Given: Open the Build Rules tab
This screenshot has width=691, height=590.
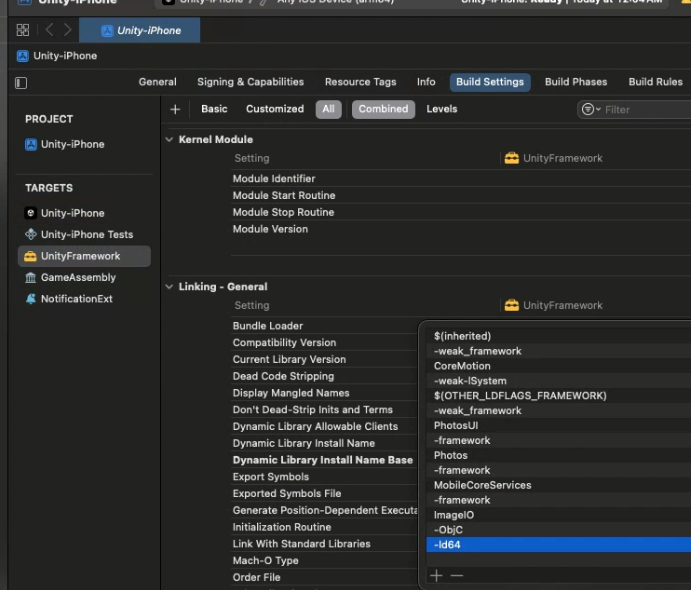Looking at the screenshot, I should click(655, 82).
